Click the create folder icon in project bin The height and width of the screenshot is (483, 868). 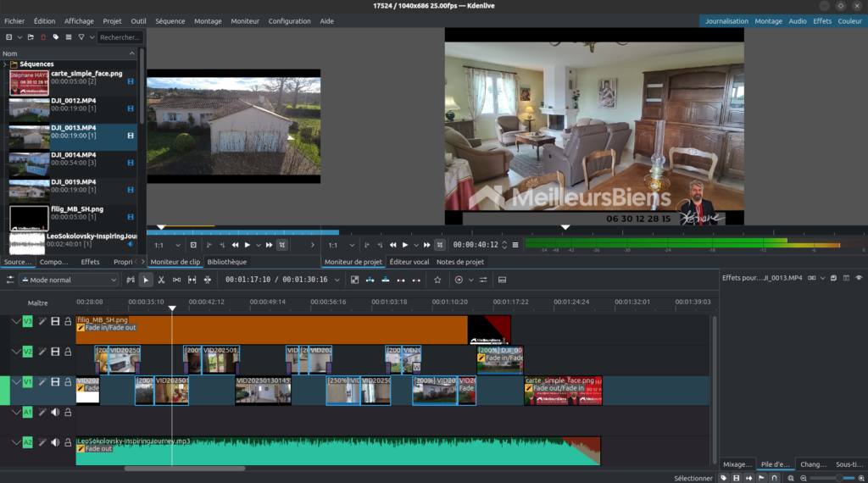pos(31,37)
